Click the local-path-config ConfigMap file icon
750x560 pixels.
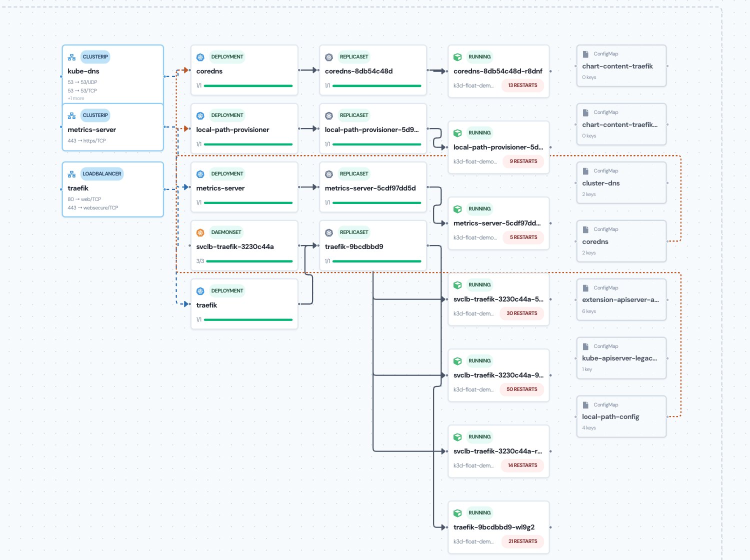pyautogui.click(x=585, y=405)
